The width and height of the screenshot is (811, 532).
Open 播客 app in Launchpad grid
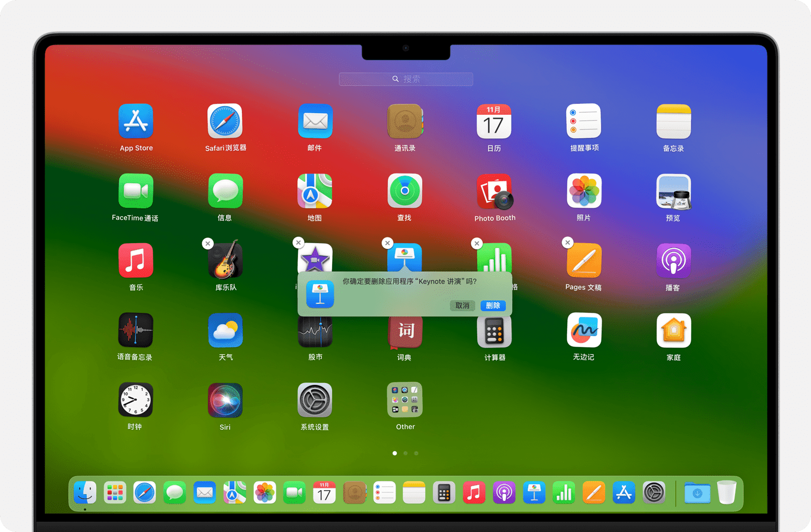pos(674,260)
